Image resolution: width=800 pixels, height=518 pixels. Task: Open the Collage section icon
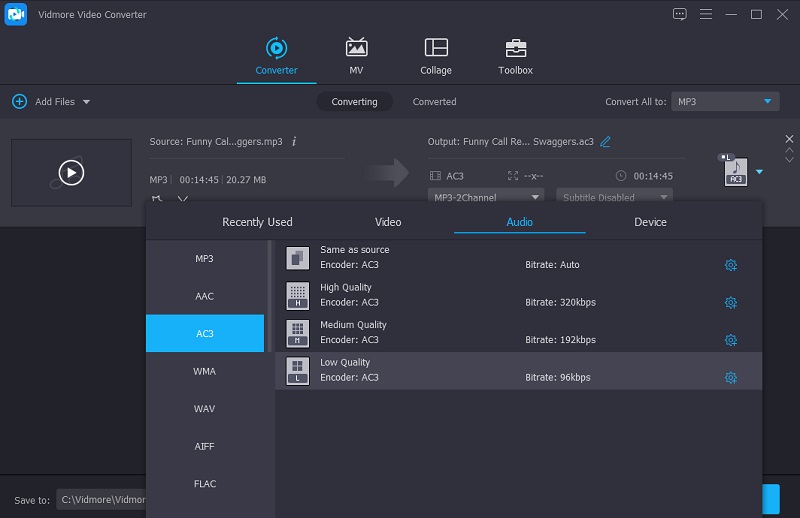click(x=436, y=48)
